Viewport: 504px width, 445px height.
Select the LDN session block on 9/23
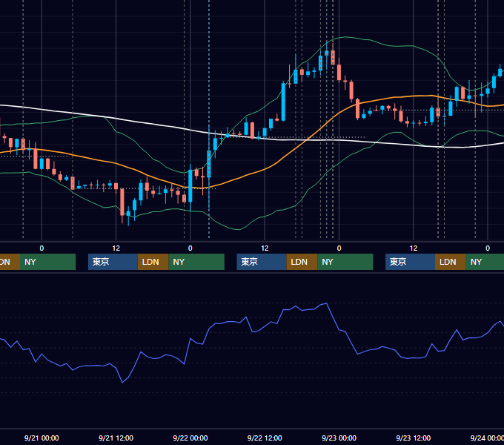[451, 262]
